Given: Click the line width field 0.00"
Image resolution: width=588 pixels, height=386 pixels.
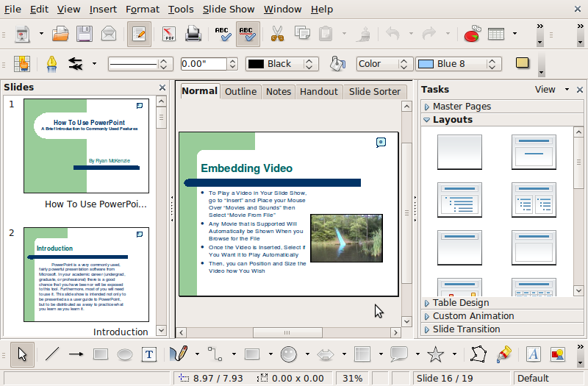Looking at the screenshot, I should pyautogui.click(x=204, y=64).
